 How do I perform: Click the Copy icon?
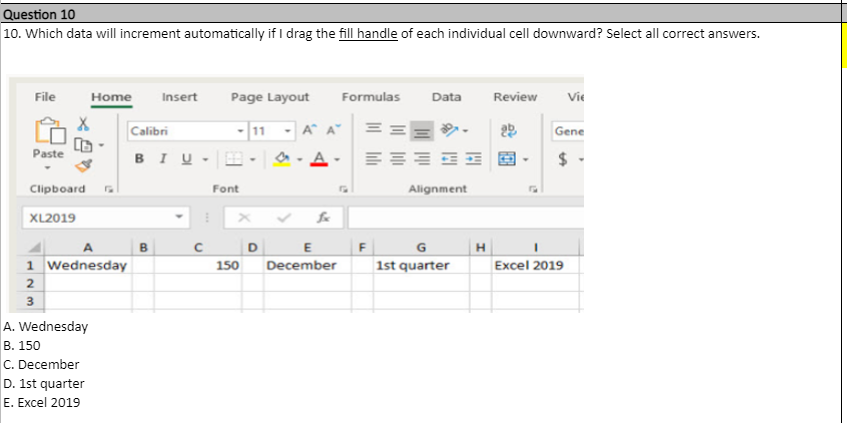[83, 144]
